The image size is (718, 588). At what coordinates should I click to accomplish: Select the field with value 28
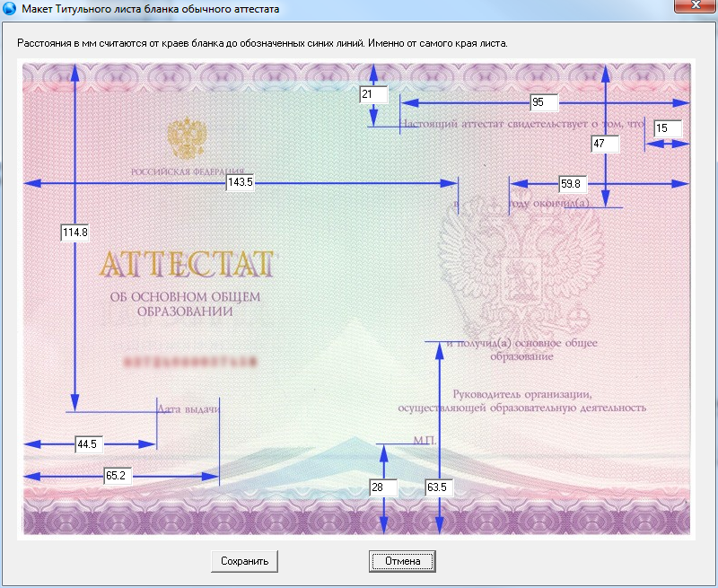tap(383, 487)
